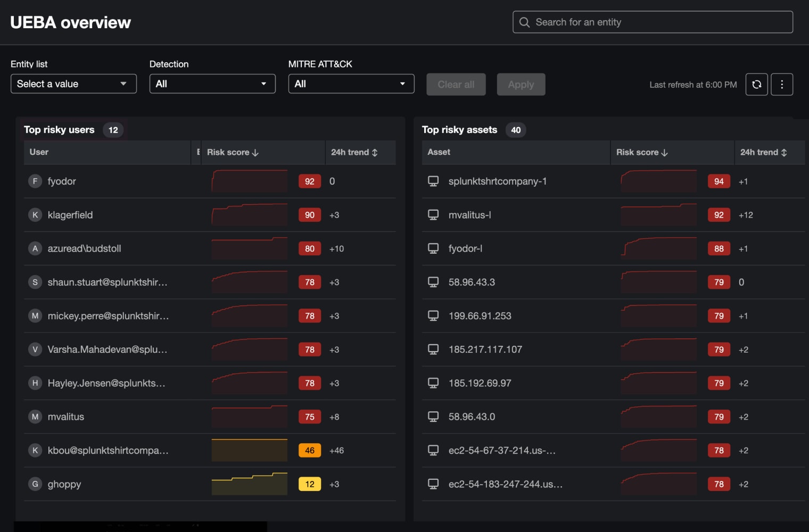
Task: Click the avatar icon for ghoppy
Action: (35, 484)
